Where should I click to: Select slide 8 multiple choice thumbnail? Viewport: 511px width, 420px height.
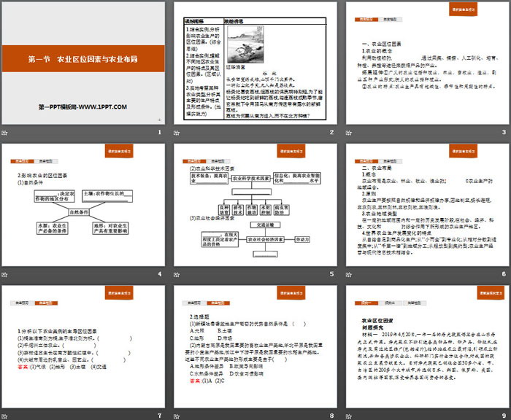(x=255, y=347)
